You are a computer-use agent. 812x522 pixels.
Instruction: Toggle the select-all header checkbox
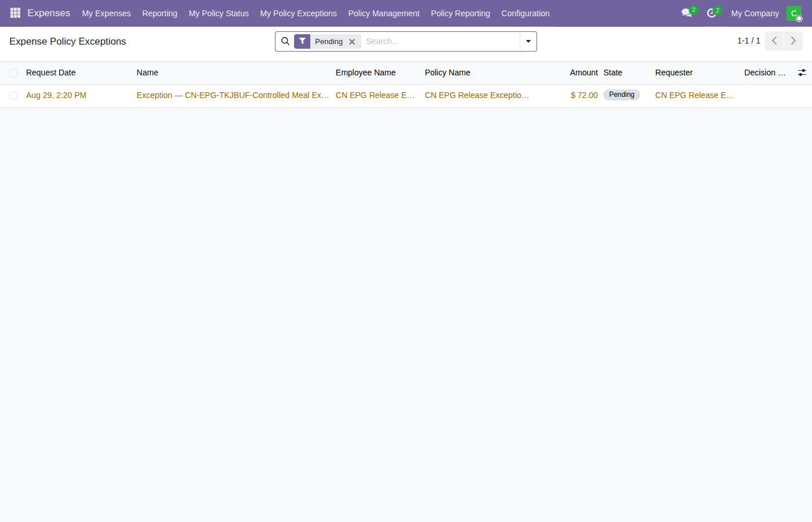tap(13, 73)
